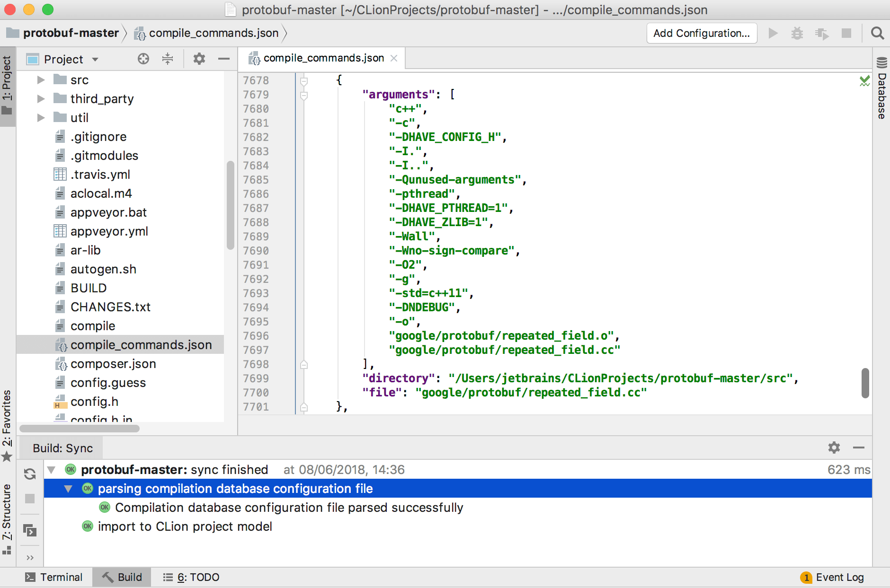Viewport: 890px width, 588px height.
Task: Expand the src folder
Action: [x=41, y=80]
